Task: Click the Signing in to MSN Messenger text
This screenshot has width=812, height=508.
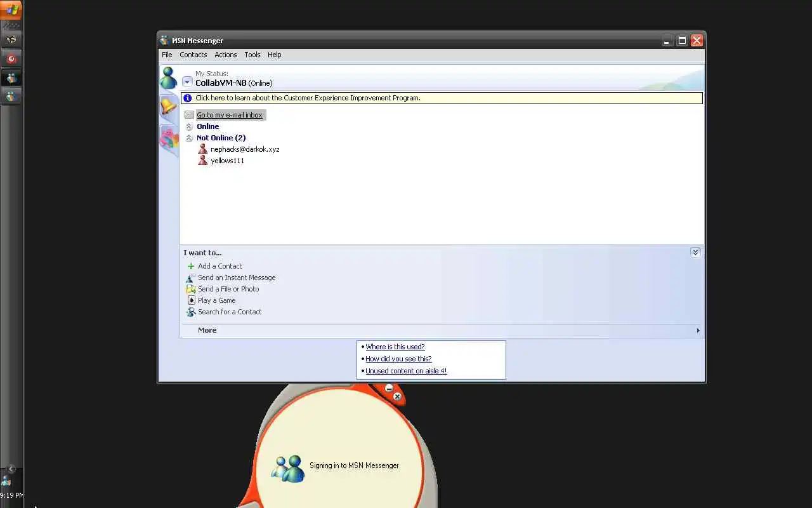Action: pos(354,465)
